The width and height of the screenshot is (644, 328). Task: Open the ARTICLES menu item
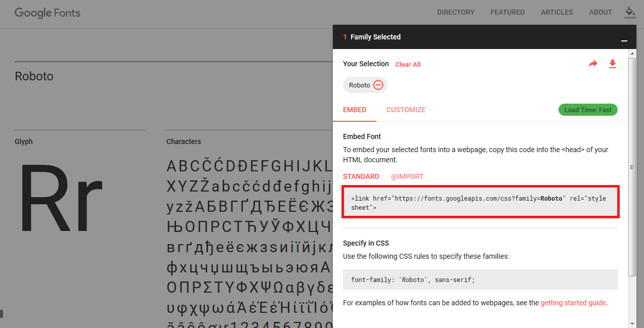557,12
